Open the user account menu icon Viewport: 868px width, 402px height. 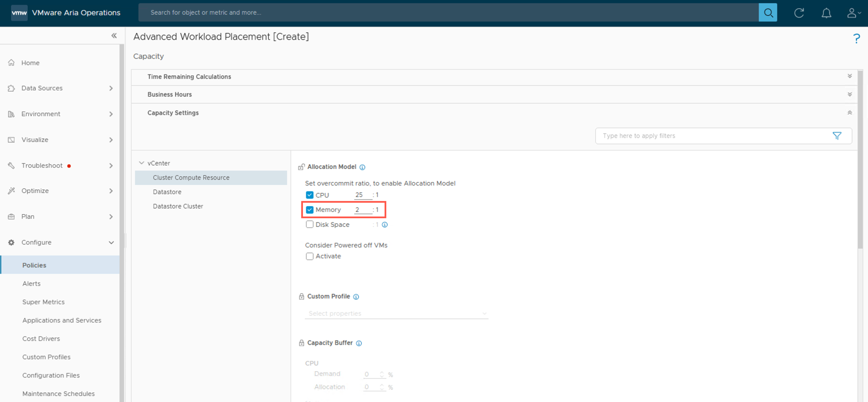click(852, 13)
